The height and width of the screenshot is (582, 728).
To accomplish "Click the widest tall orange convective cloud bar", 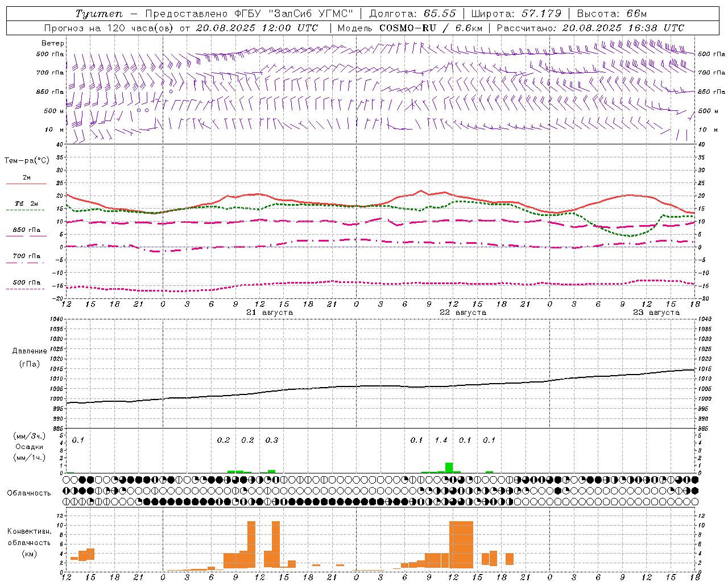I will click(461, 544).
